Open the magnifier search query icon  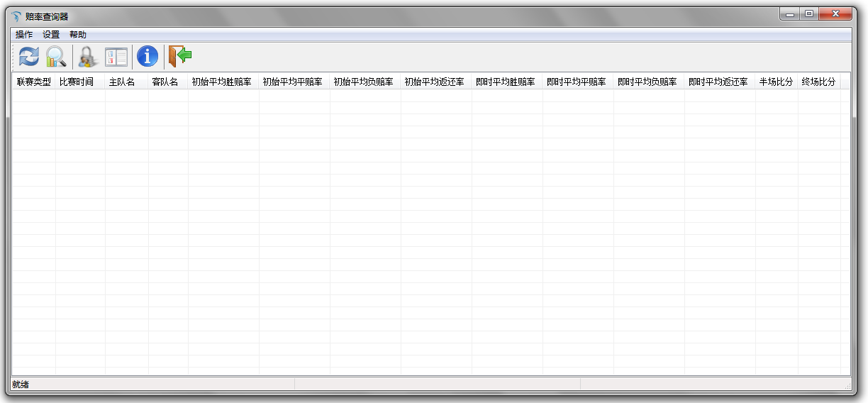pyautogui.click(x=56, y=56)
